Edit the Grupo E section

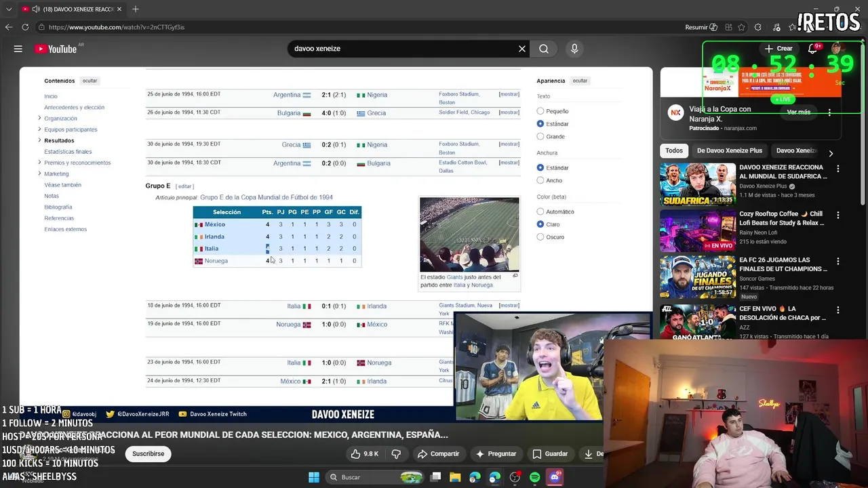185,186
